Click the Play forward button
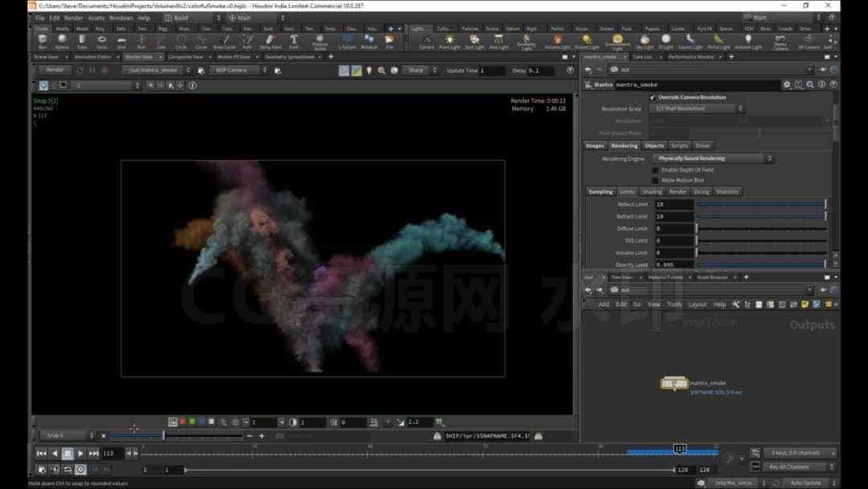The height and width of the screenshot is (489, 868). pos(81,454)
